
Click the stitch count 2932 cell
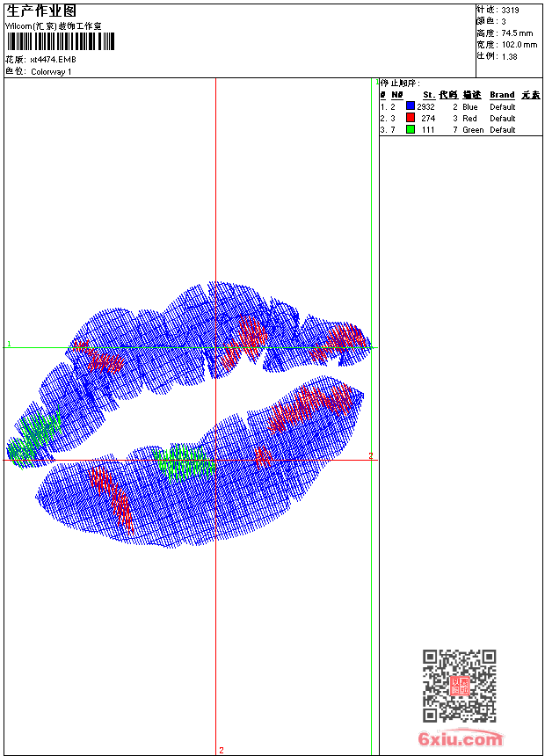[425, 107]
